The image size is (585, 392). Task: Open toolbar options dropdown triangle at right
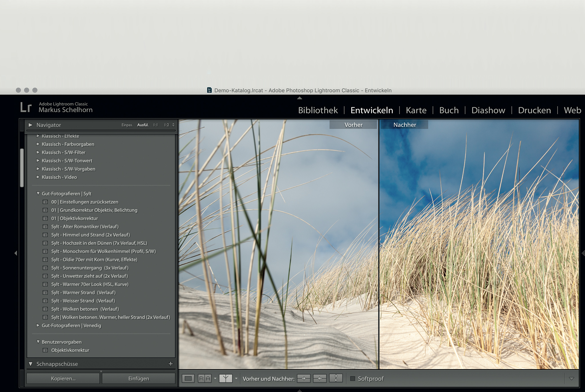click(571, 379)
